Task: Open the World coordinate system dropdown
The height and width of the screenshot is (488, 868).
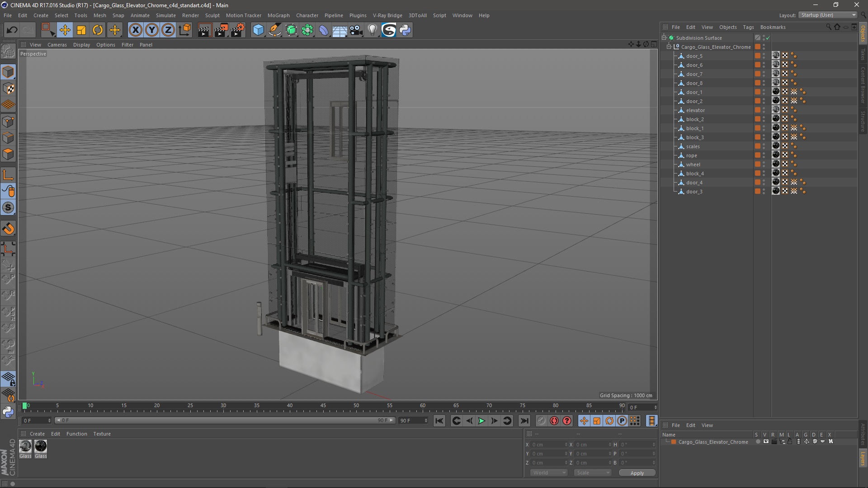Action: point(549,473)
